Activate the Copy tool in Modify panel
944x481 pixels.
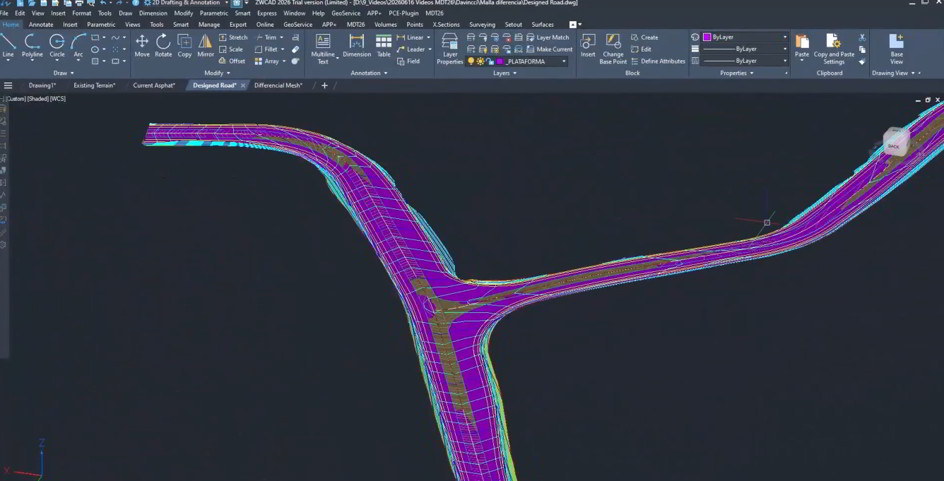(184, 46)
